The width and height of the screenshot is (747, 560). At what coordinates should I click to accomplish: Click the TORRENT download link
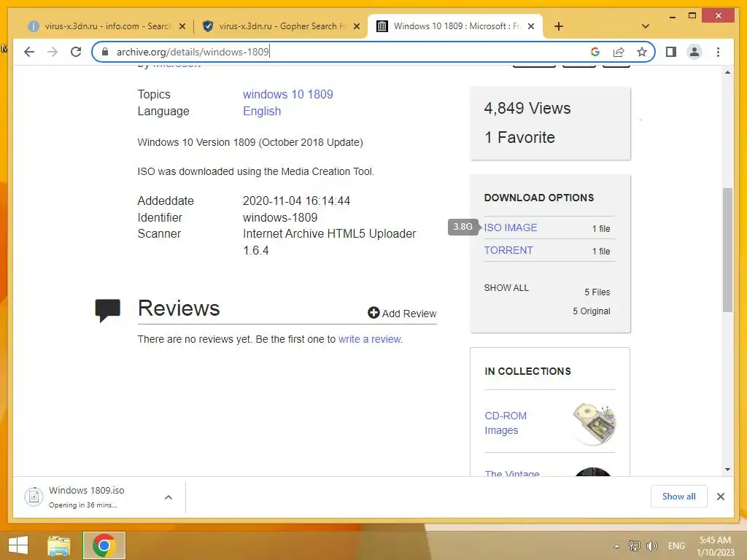pos(508,250)
